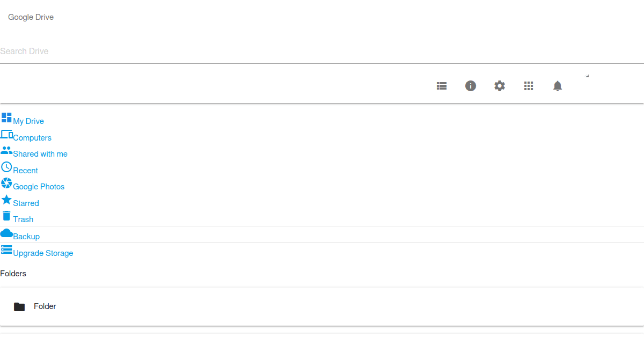Screen dimensions: 644x338
Task: Open the details pane info icon
Action: 471,86
